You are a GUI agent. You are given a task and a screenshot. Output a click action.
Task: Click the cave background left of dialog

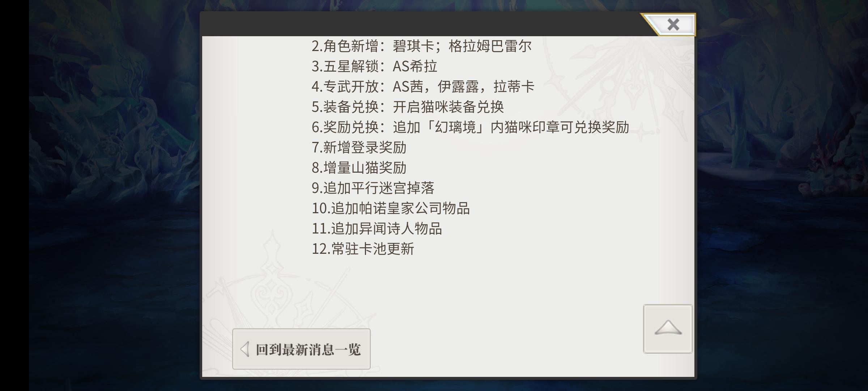click(x=114, y=195)
